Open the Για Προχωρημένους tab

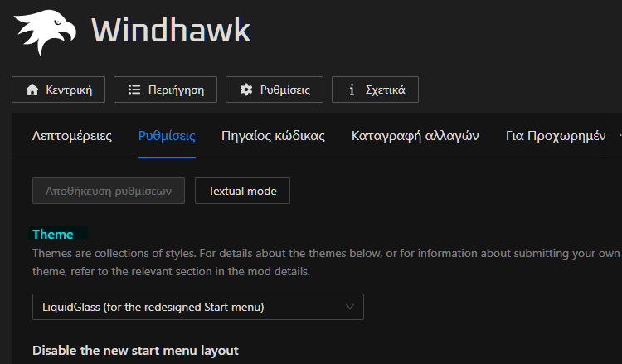point(556,136)
